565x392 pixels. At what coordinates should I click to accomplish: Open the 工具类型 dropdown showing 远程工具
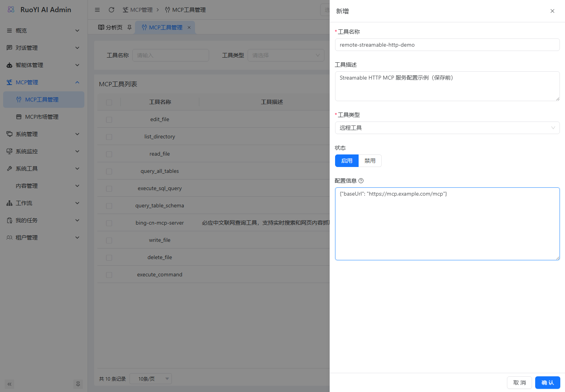(x=447, y=128)
